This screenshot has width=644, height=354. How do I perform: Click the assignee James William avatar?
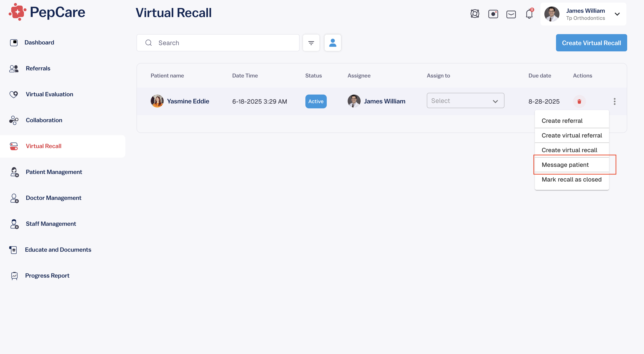coord(354,101)
